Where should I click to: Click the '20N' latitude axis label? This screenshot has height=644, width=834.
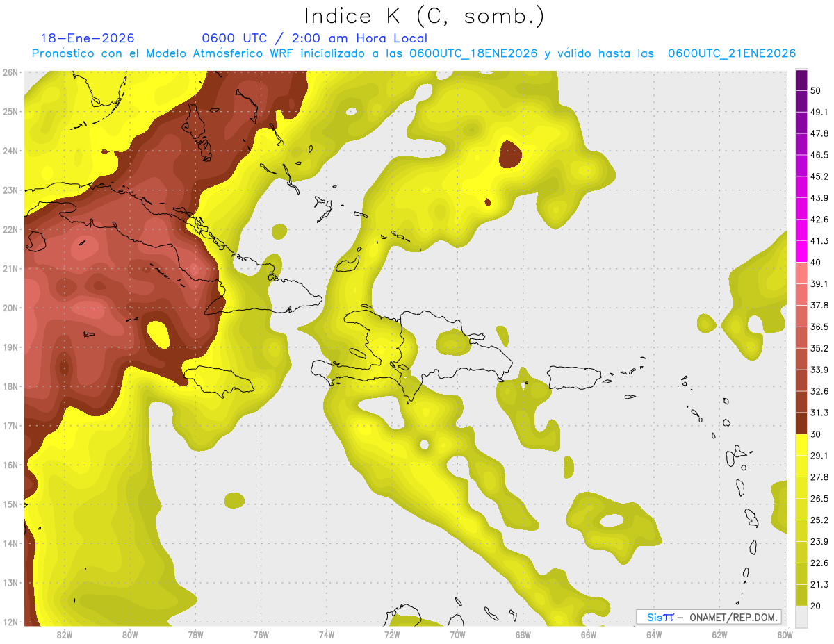[10, 308]
